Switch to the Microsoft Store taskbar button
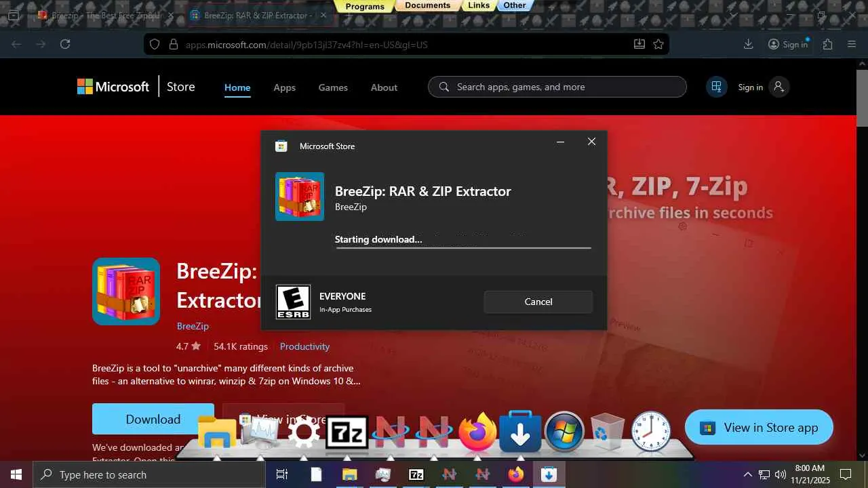 549,474
